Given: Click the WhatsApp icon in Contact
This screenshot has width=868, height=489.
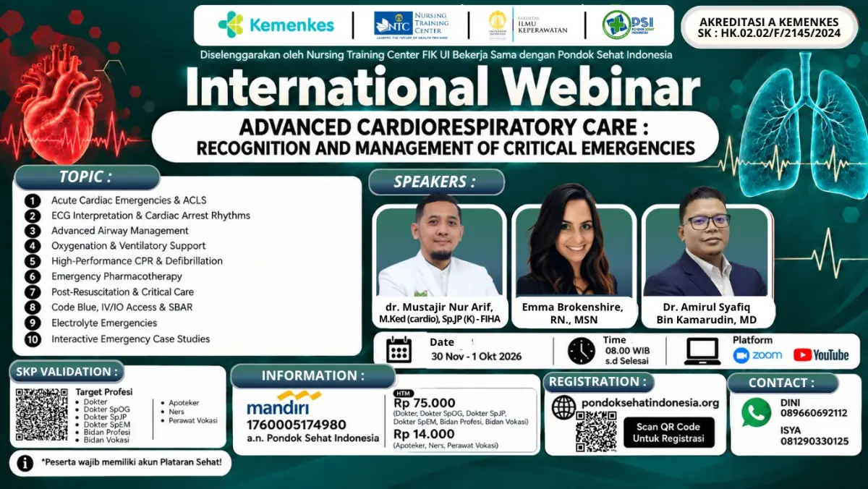Looking at the screenshot, I should [757, 412].
